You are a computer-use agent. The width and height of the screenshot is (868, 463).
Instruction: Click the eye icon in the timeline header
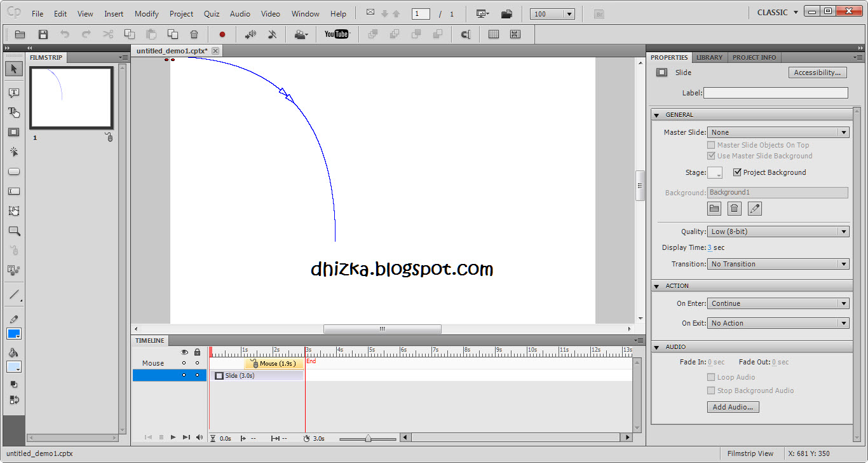coord(184,352)
